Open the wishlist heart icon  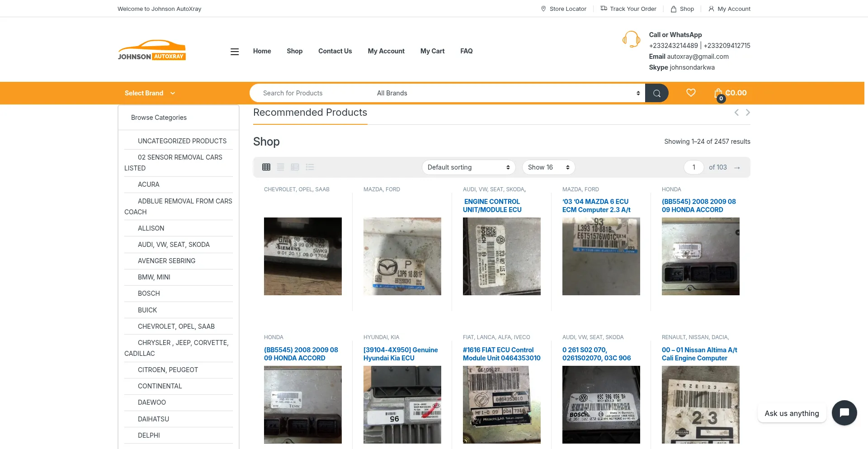[x=690, y=93]
